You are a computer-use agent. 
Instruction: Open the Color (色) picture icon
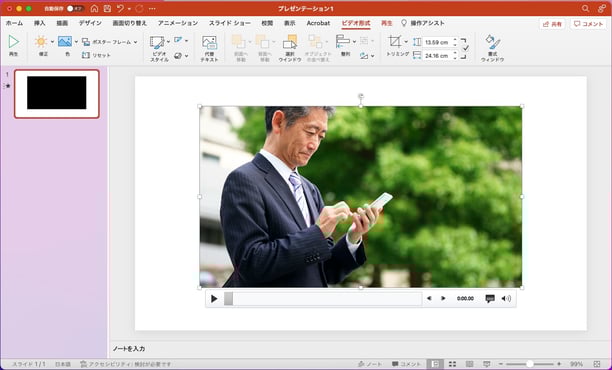click(65, 41)
